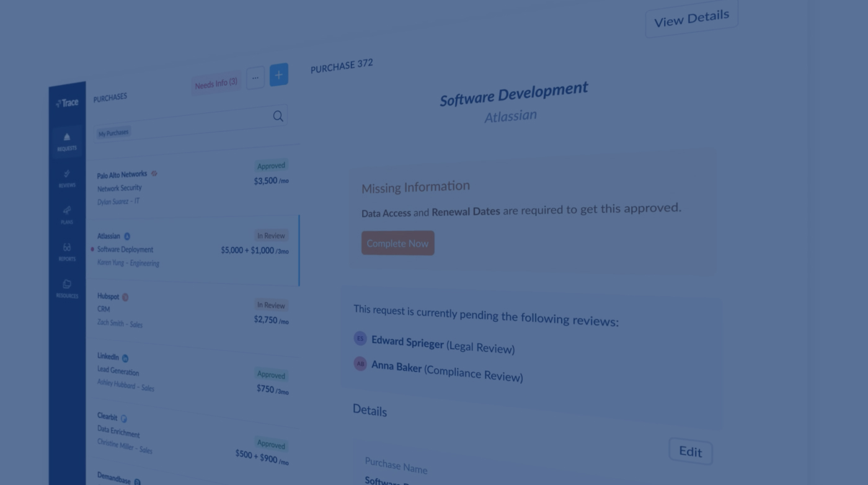Click the Demandbase logo icon
Image resolution: width=868 pixels, height=485 pixels.
click(x=138, y=481)
